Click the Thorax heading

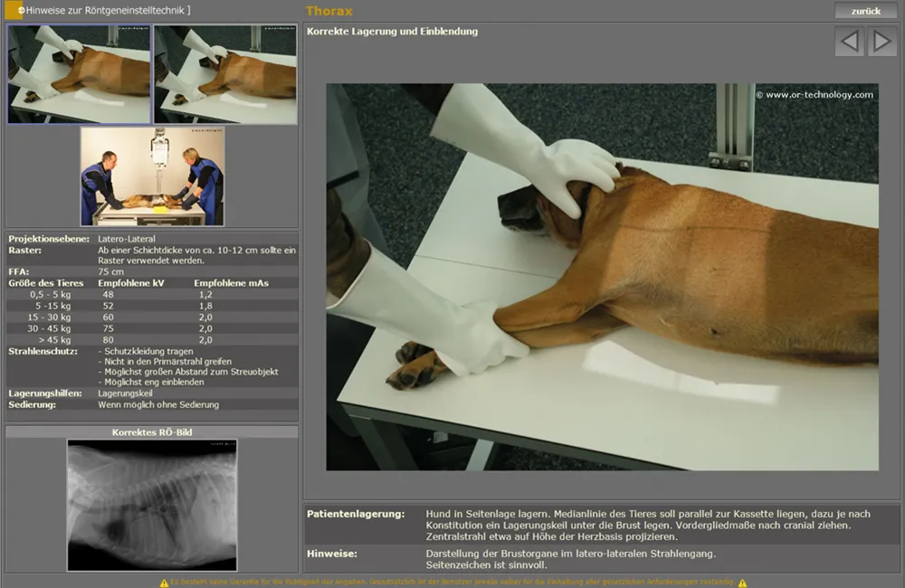pyautogui.click(x=329, y=11)
